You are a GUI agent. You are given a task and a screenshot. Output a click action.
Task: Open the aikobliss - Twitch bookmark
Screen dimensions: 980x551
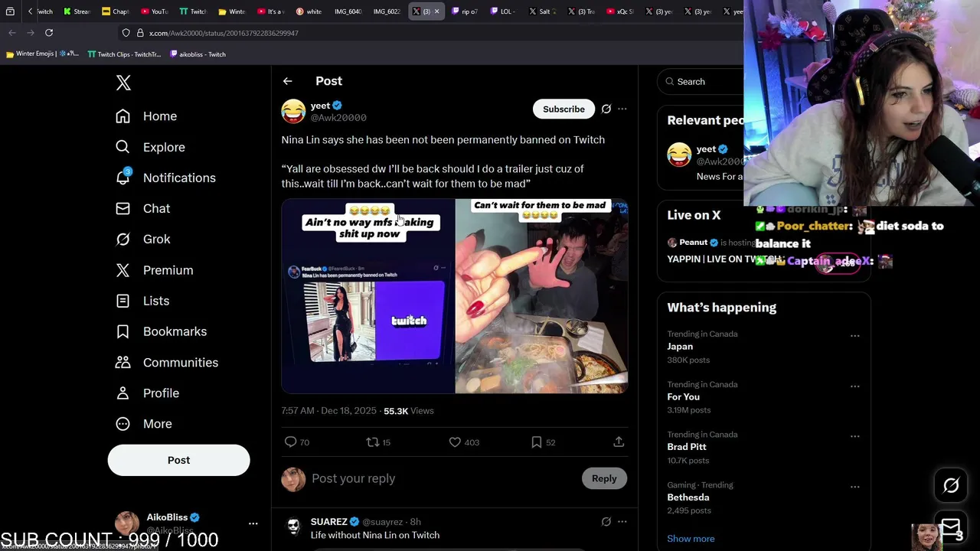198,54
